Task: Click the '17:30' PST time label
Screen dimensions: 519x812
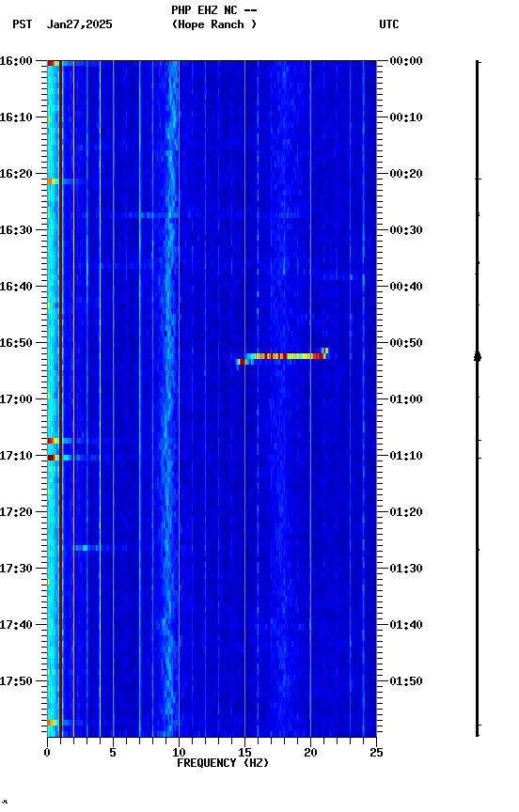Action: pos(16,569)
